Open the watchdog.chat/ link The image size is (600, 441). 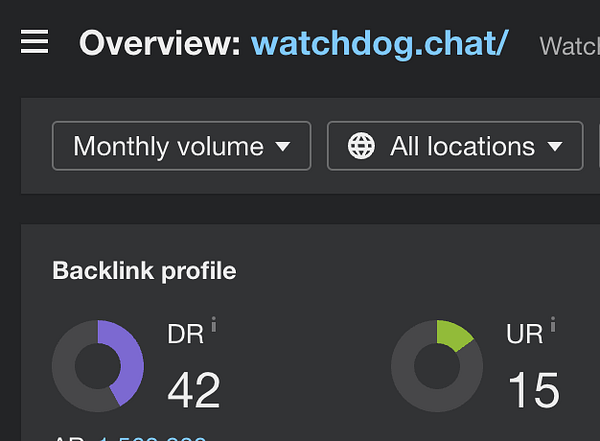coord(380,44)
